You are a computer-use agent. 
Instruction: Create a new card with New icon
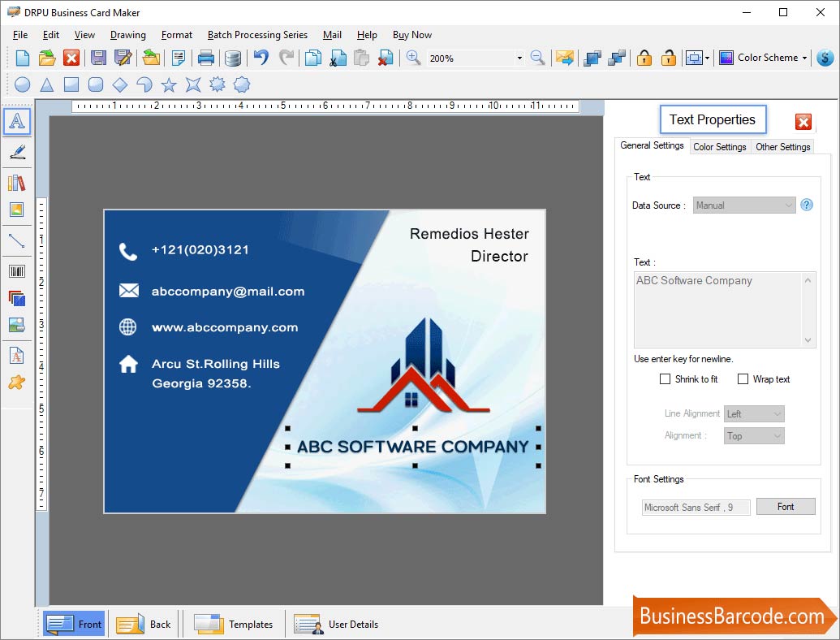click(23, 58)
